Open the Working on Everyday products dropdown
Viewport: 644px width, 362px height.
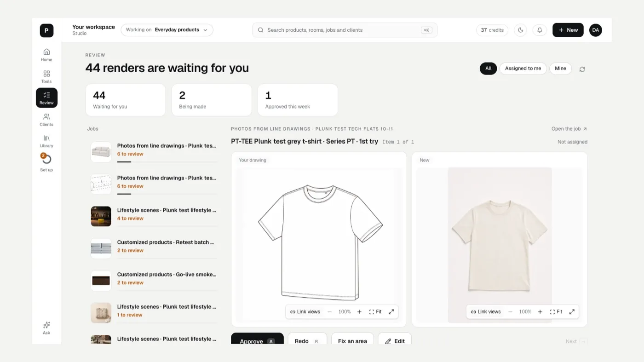tap(167, 30)
